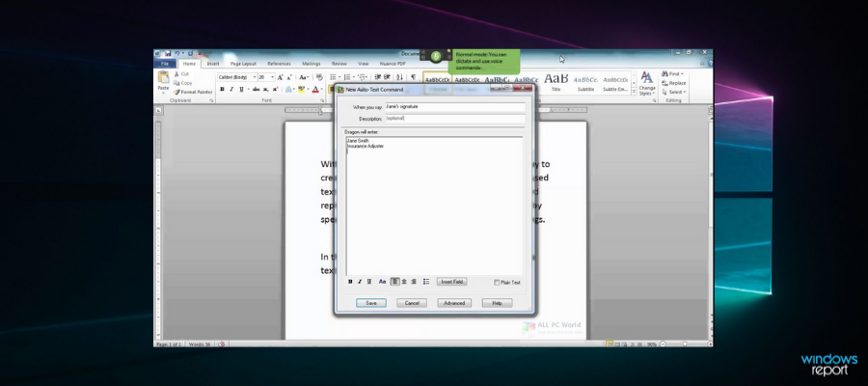Grow font size with the large A icon
This screenshot has height=386, width=868.
pos(280,77)
